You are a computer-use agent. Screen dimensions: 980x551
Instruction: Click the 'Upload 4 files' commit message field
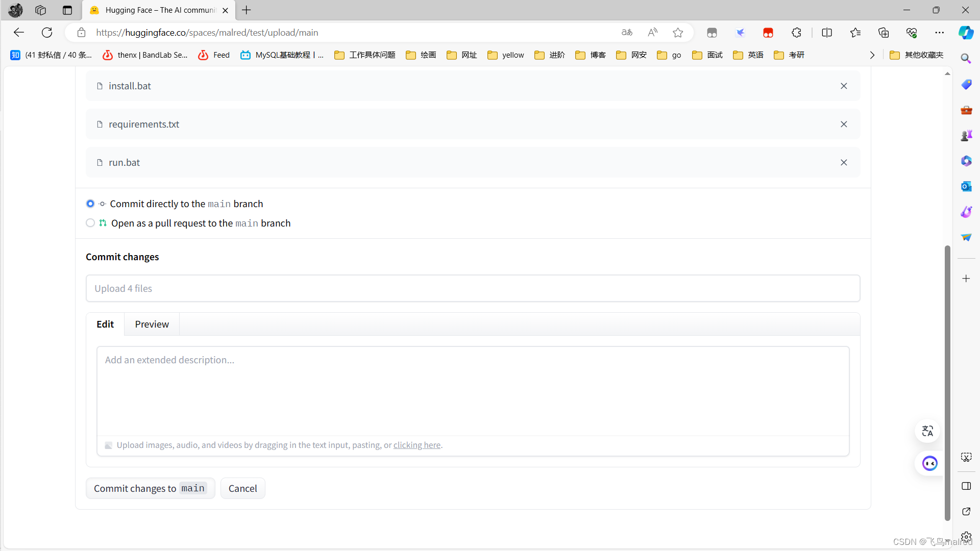coord(473,288)
